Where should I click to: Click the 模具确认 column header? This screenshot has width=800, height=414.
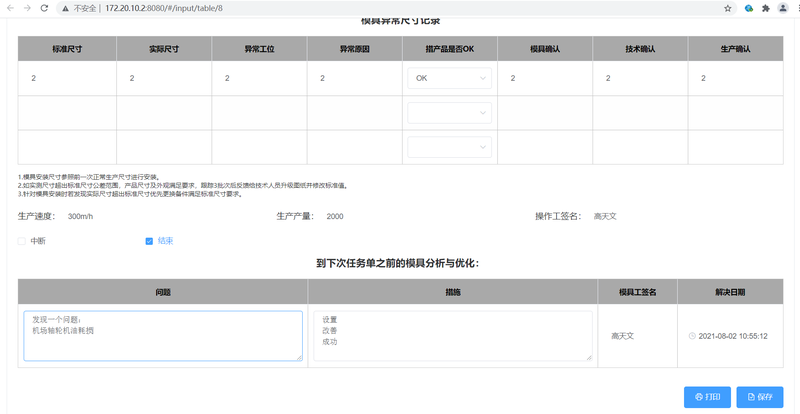click(545, 49)
